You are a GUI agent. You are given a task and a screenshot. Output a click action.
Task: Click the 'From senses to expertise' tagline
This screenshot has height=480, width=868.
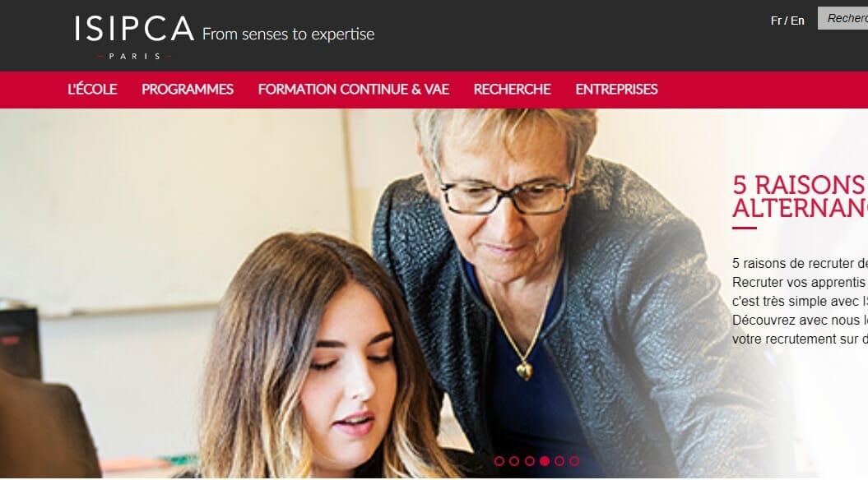(x=289, y=35)
